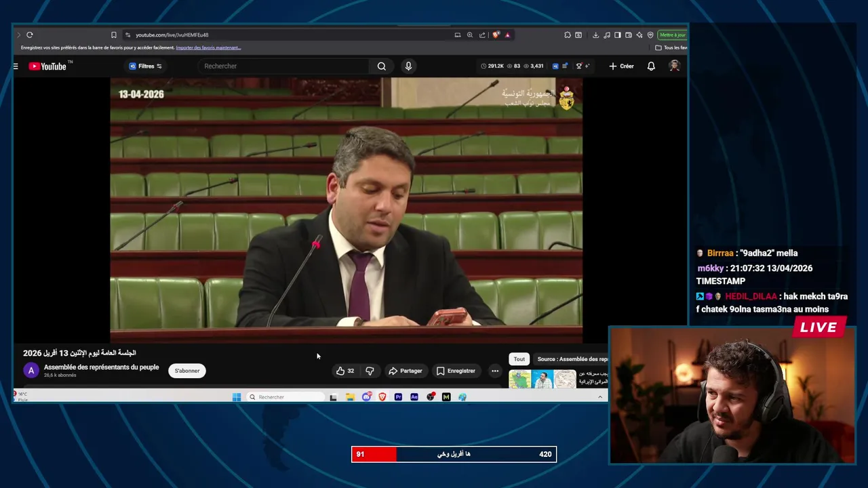Open the Filtres extension control

click(145, 66)
